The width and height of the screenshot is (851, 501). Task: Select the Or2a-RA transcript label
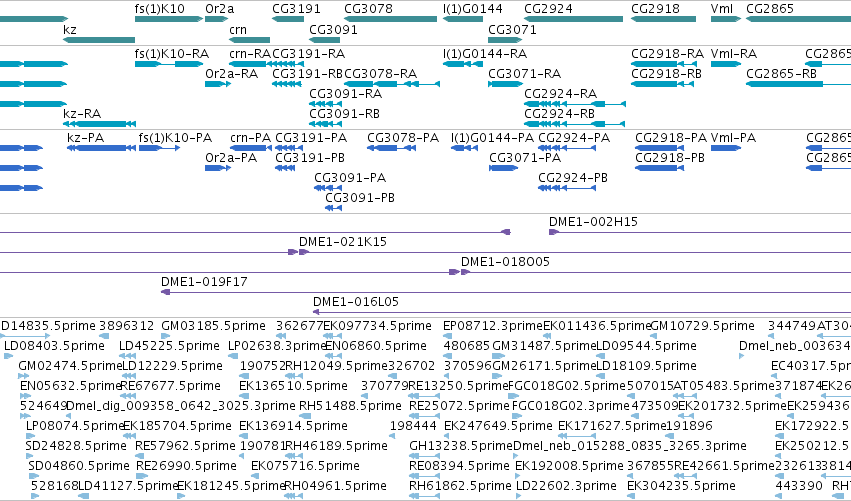231,74
